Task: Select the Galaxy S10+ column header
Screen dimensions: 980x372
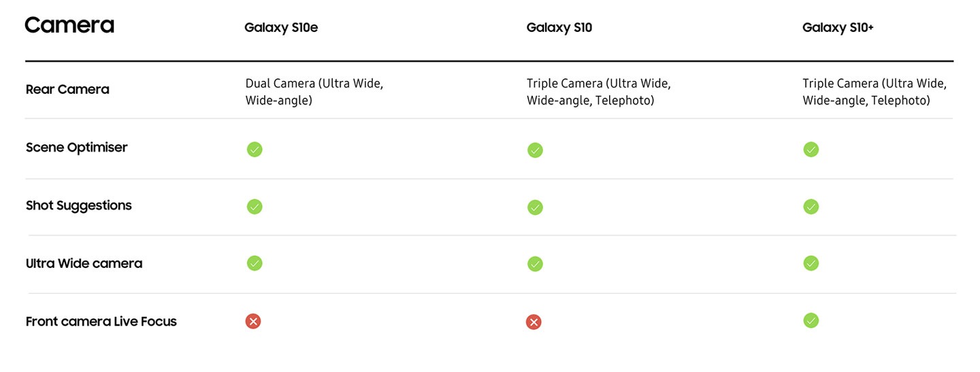Action: pyautogui.click(x=838, y=28)
